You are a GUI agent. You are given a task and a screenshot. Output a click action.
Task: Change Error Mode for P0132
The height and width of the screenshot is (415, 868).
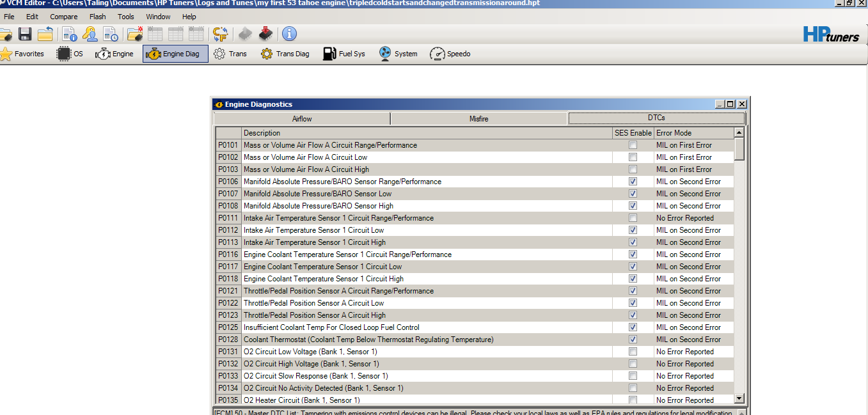693,364
